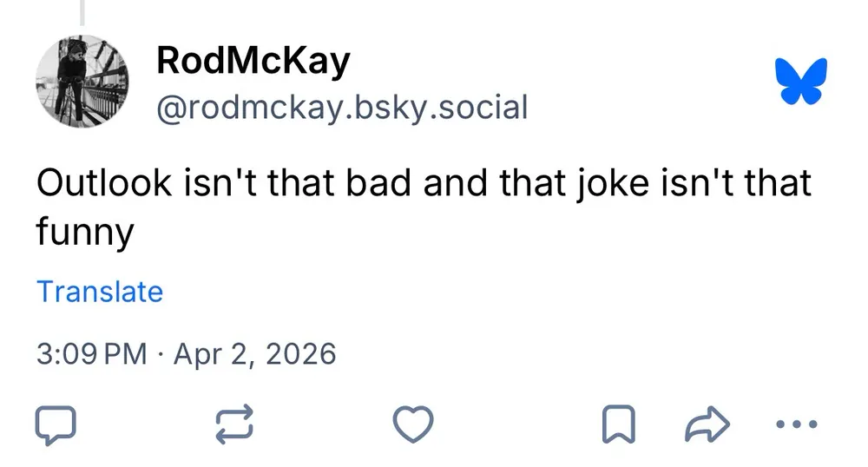Click the RodMcKay display name

point(253,61)
